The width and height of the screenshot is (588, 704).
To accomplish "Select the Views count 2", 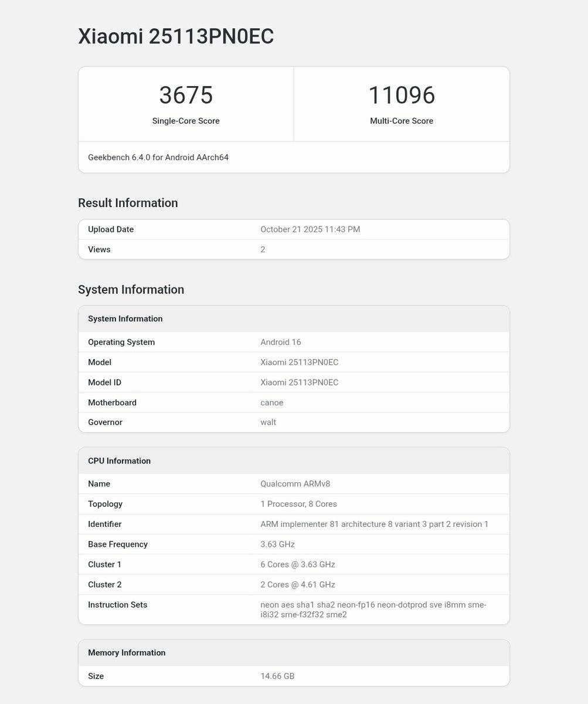I will click(x=263, y=249).
